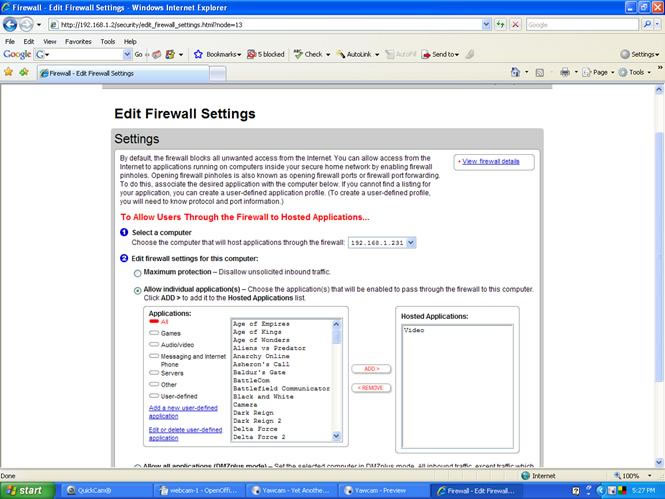This screenshot has width=665, height=499.
Task: Click the Home page icon
Action: (515, 72)
